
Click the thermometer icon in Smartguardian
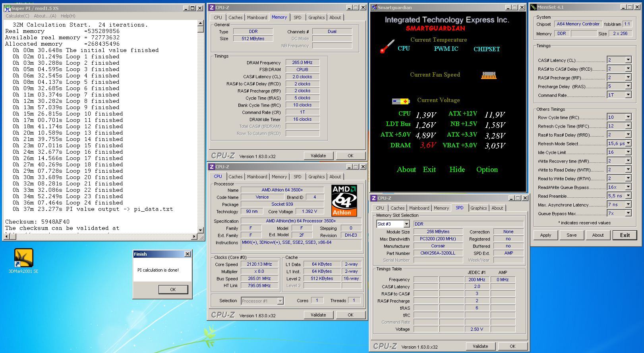coord(387,46)
